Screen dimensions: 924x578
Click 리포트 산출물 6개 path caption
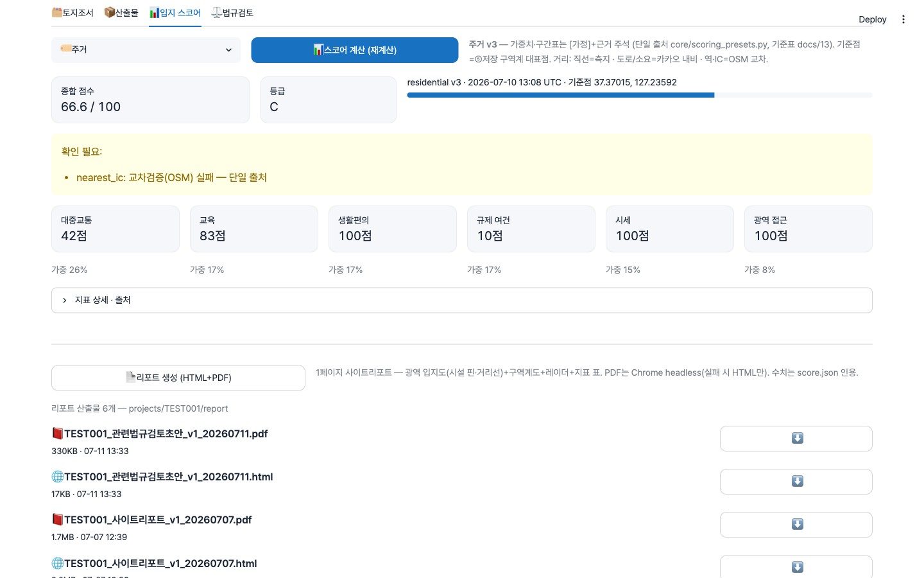click(140, 408)
